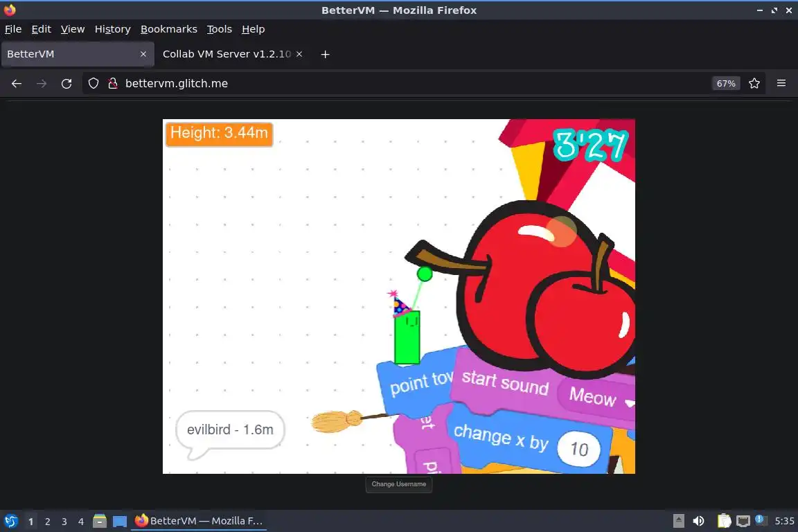Viewport: 798px width, 532px height.
Task: Open the Help menu
Action: pos(253,29)
